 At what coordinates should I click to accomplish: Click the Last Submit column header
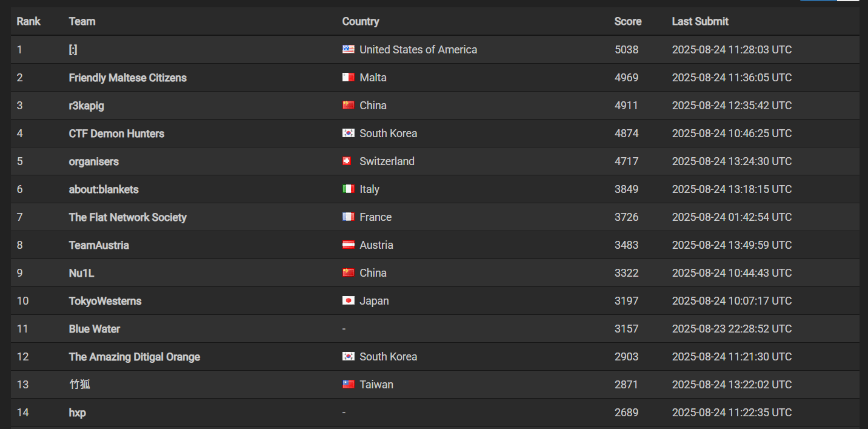[x=699, y=21]
